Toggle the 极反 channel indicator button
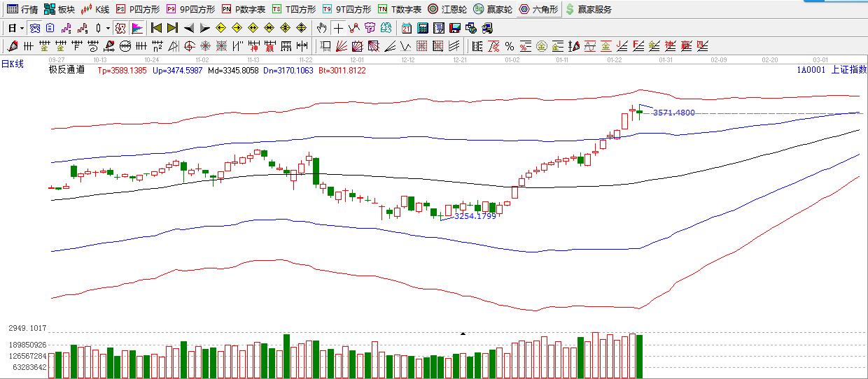The height and width of the screenshot is (379, 868). click(120, 29)
